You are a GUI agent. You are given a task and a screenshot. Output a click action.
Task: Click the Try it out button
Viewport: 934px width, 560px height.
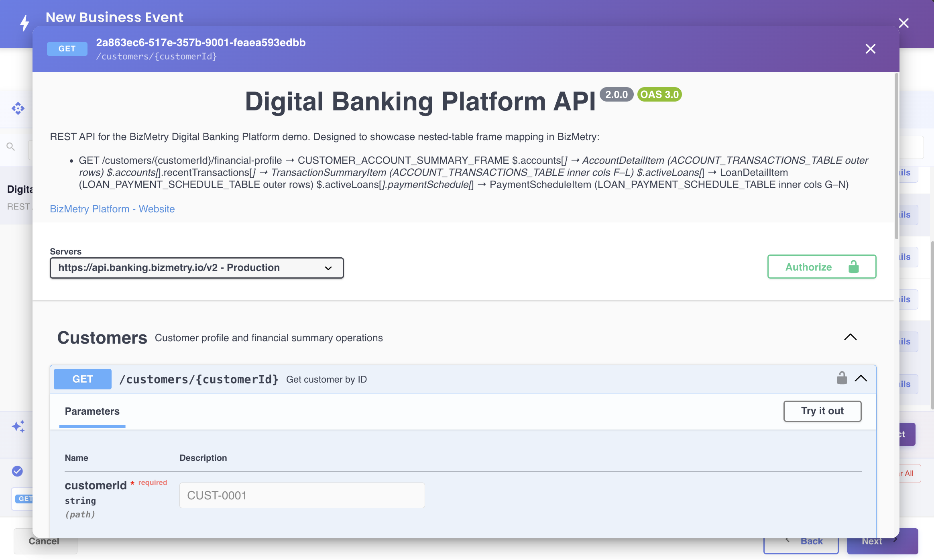[x=822, y=411]
